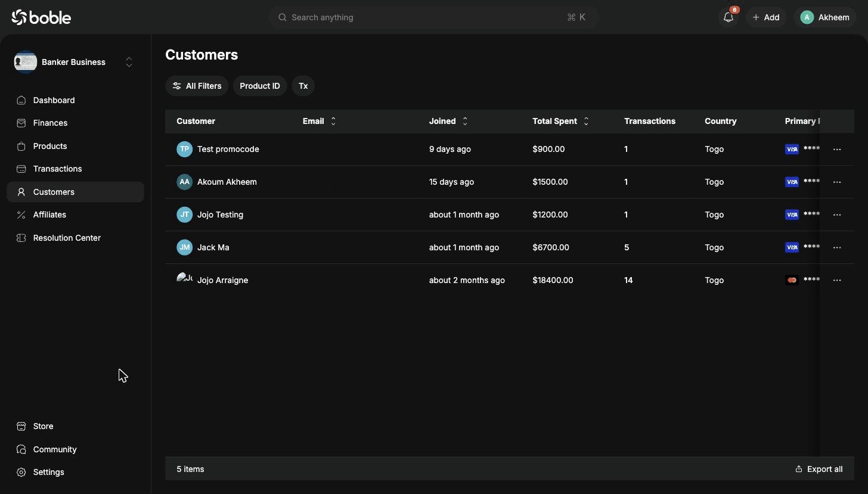Click the Tx filter chip
868x494 pixels.
pyautogui.click(x=303, y=86)
